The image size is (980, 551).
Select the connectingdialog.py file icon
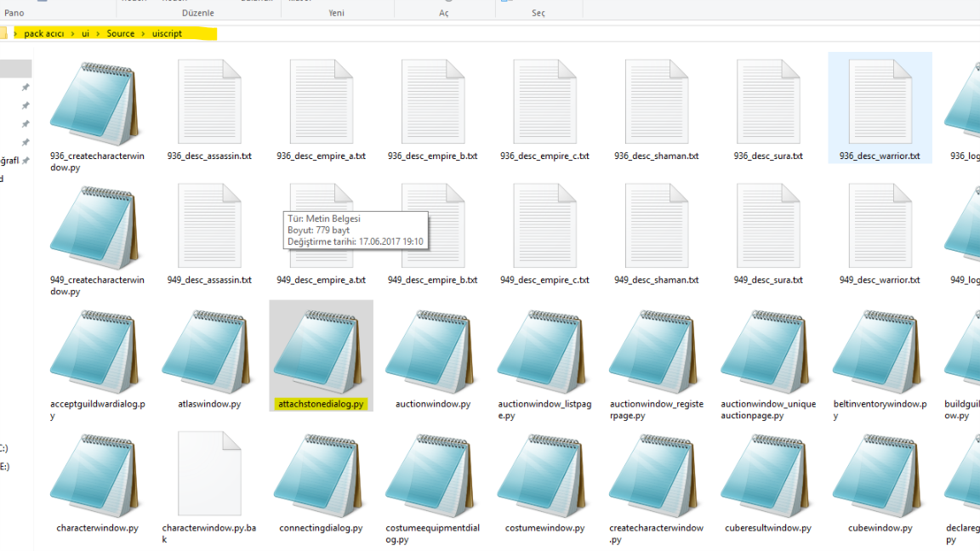click(318, 476)
